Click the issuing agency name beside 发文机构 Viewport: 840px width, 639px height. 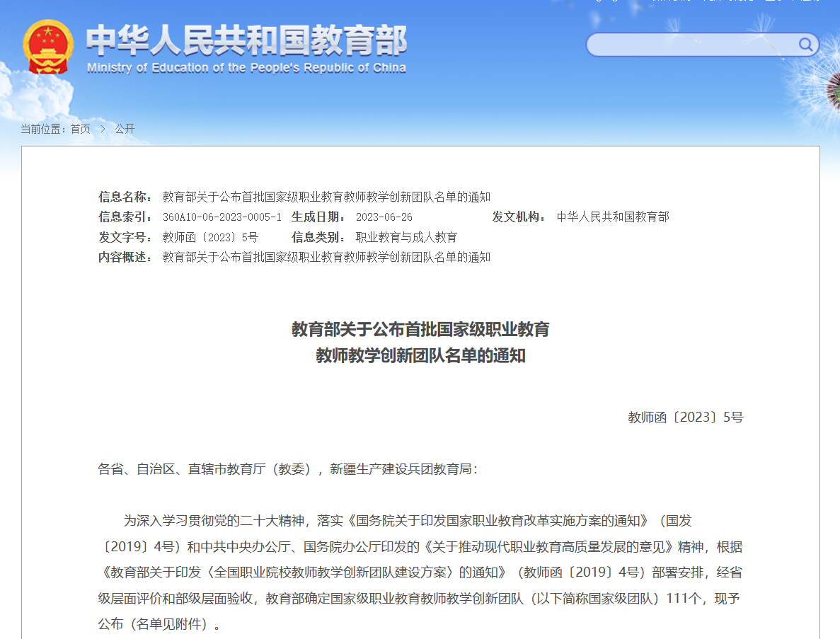pyautogui.click(x=613, y=217)
